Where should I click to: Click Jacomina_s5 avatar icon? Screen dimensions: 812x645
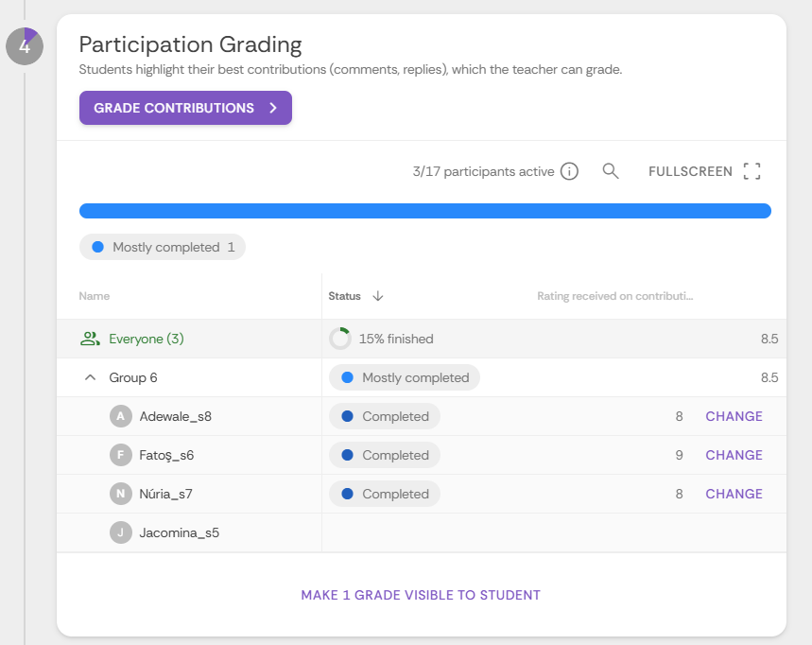coord(121,532)
